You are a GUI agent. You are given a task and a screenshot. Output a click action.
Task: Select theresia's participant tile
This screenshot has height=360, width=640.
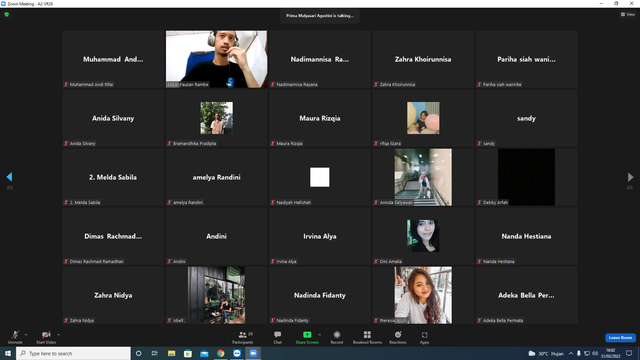pos(423,295)
